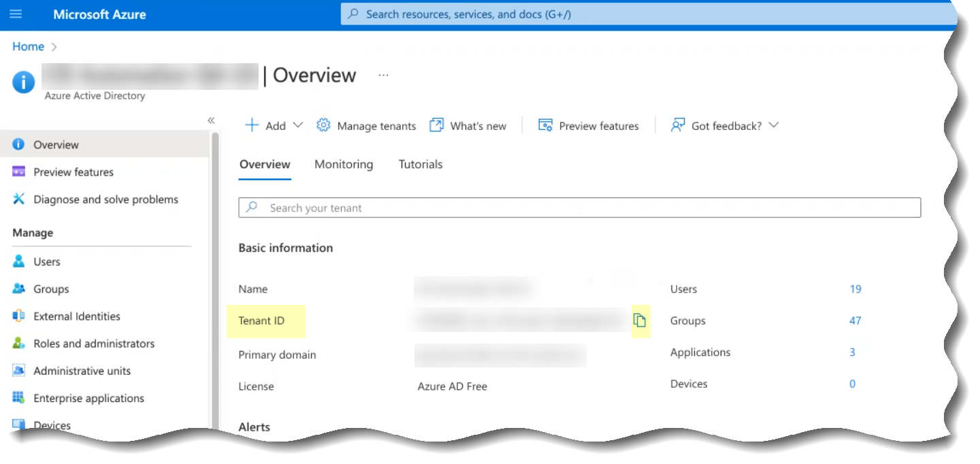Viewport: 980px width, 464px height.
Task: Click the Search your tenant field
Action: pyautogui.click(x=578, y=208)
